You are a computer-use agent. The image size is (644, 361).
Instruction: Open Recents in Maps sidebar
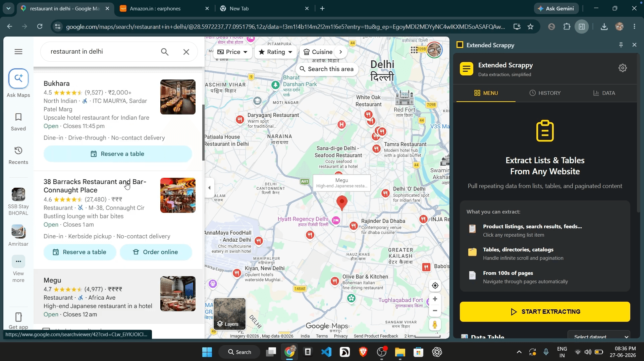point(18,155)
